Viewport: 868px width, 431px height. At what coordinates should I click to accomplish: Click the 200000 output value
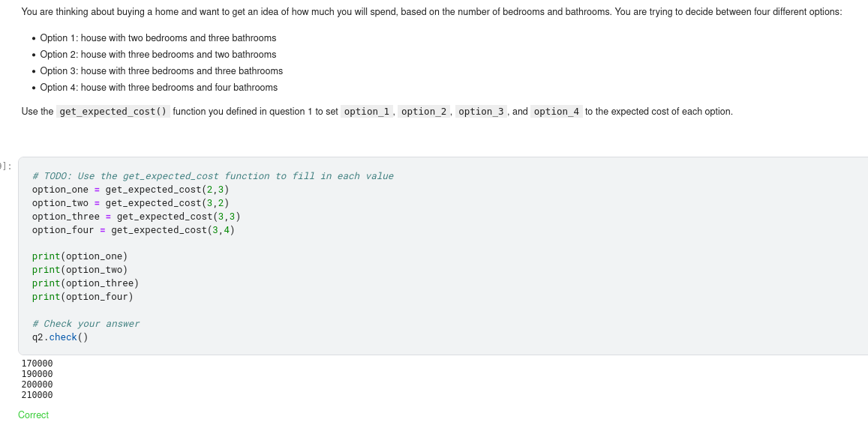click(x=38, y=384)
